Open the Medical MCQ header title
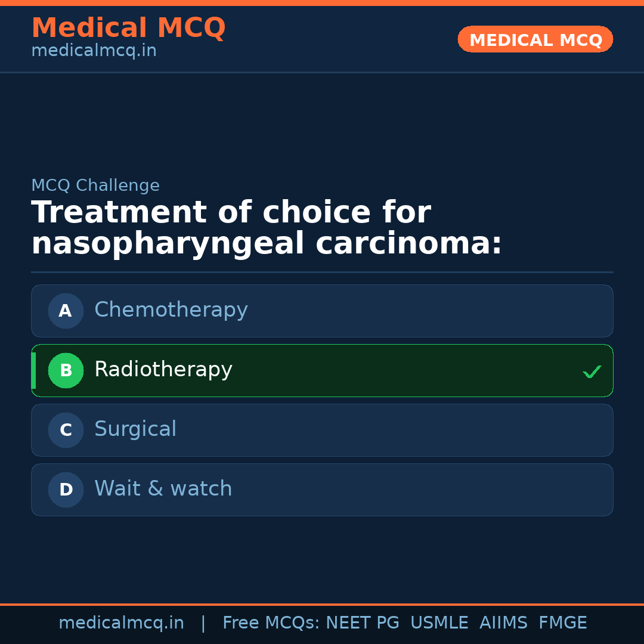Viewport: 644px width, 644px height. point(128,28)
